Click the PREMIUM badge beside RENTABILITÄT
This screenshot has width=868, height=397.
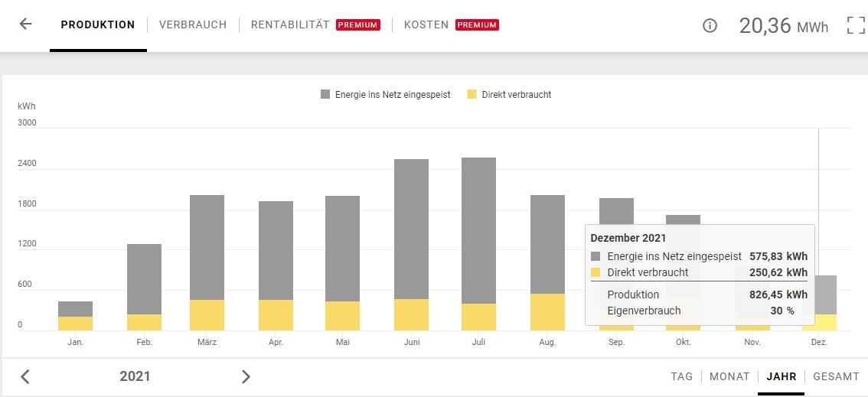coord(358,25)
